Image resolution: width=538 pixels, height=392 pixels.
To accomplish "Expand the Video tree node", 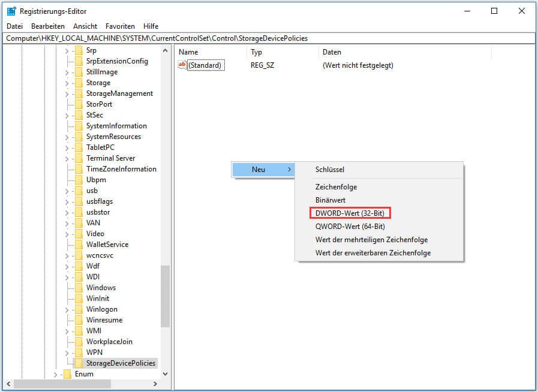I will [67, 234].
